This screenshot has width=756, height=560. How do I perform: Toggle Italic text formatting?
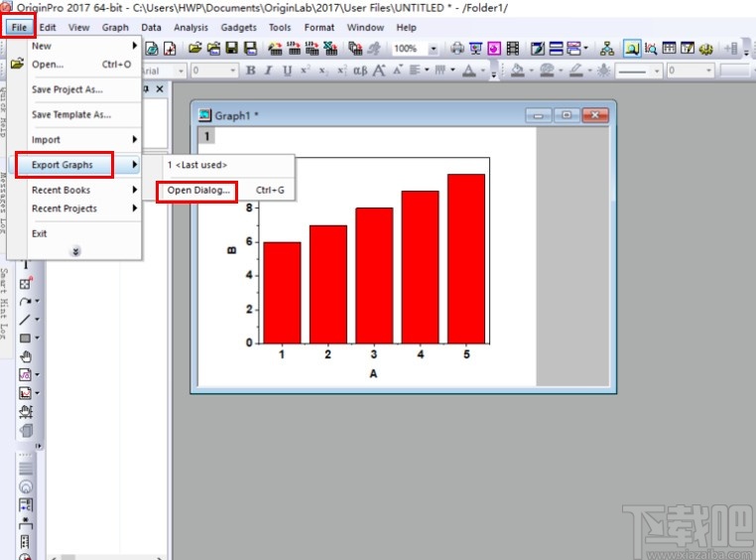269,70
